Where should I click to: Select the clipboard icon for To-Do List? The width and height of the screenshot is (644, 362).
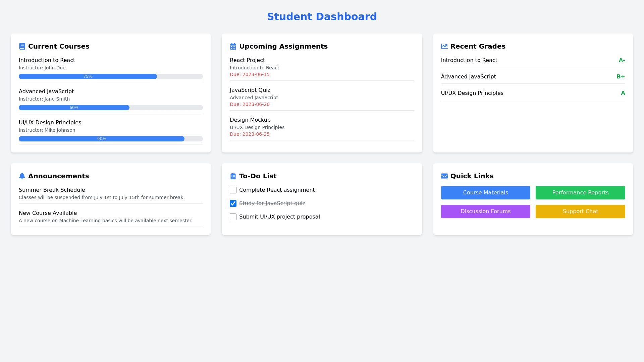[233, 176]
